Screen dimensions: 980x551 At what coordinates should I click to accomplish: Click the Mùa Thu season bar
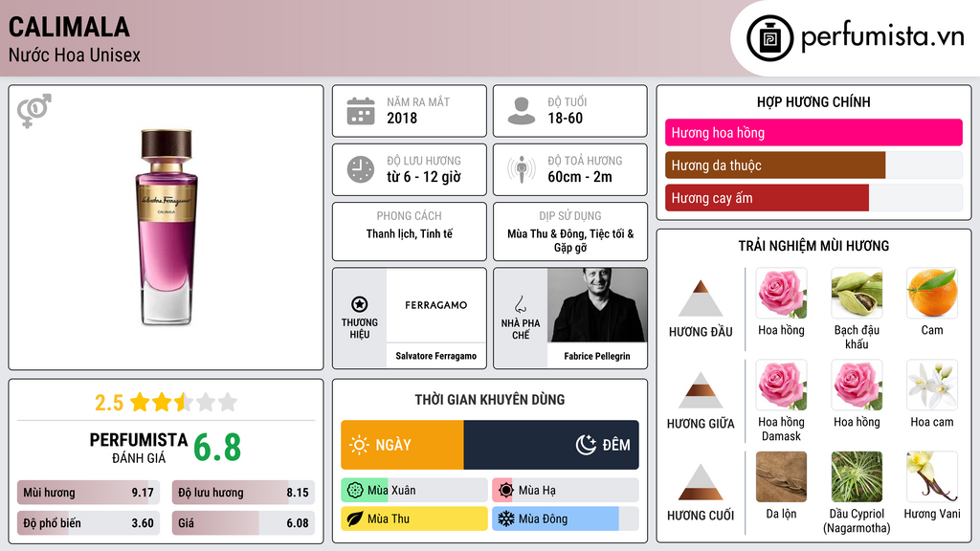click(x=414, y=518)
